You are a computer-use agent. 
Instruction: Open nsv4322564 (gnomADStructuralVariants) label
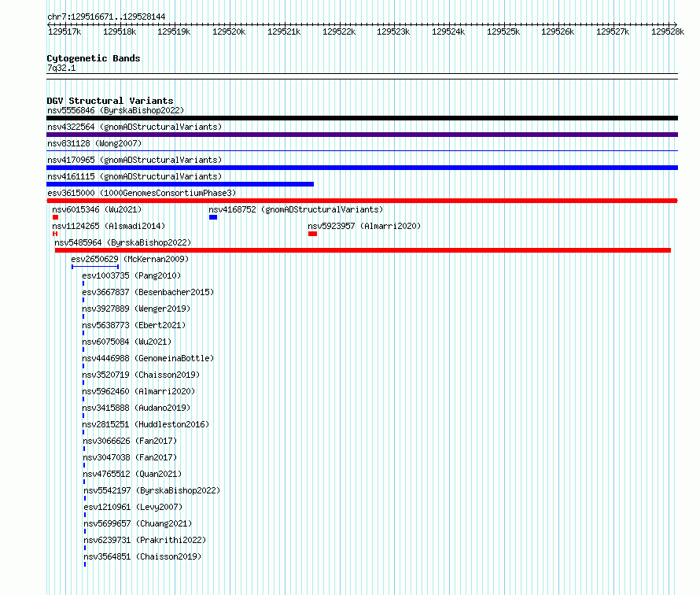134,127
